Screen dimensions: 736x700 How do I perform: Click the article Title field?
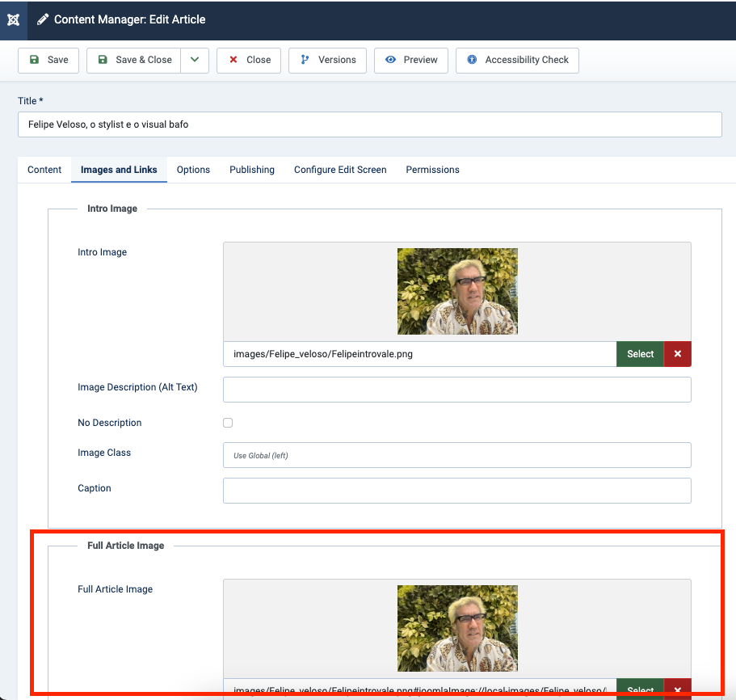[369, 124]
